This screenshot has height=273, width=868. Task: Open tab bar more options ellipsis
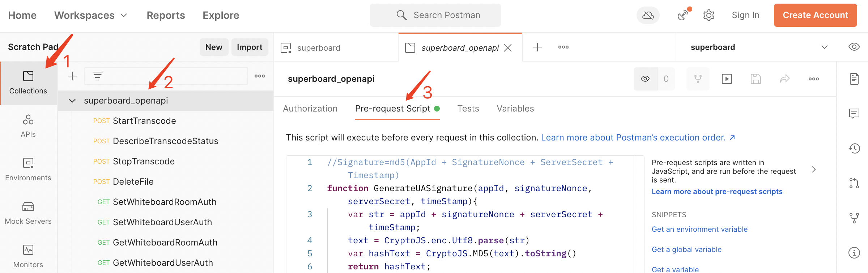(563, 47)
